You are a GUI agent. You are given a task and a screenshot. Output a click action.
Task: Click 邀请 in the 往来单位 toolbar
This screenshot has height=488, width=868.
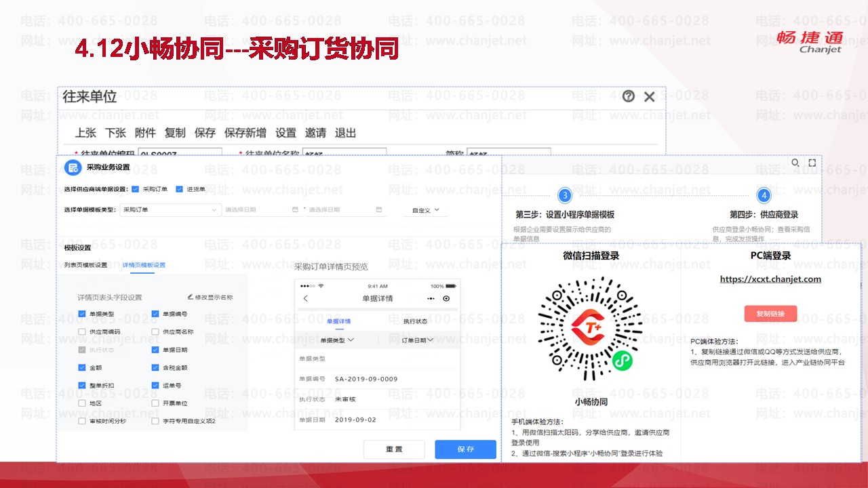tap(316, 133)
